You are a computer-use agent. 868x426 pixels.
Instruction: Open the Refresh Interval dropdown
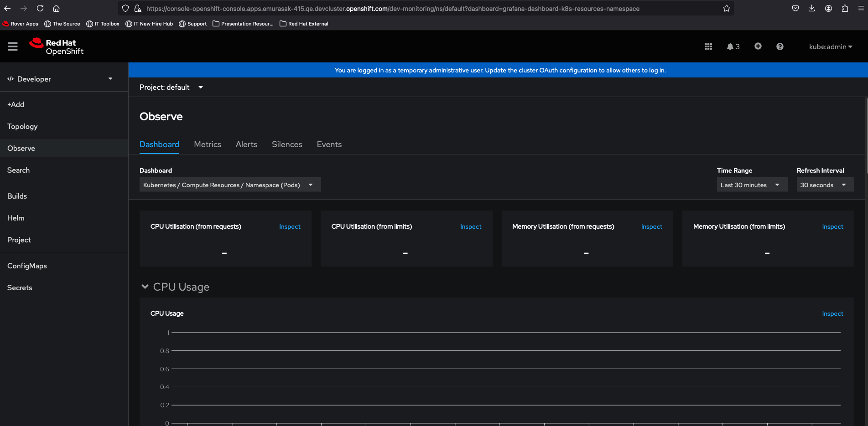tap(824, 185)
